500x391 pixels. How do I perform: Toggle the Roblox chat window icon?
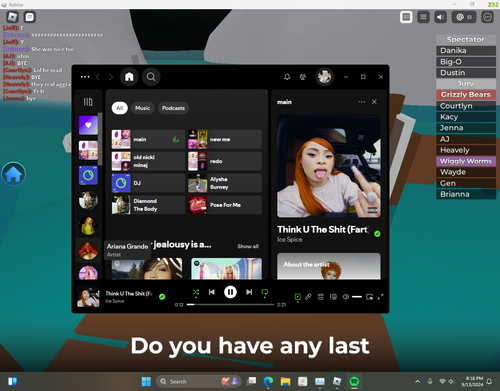point(30,17)
